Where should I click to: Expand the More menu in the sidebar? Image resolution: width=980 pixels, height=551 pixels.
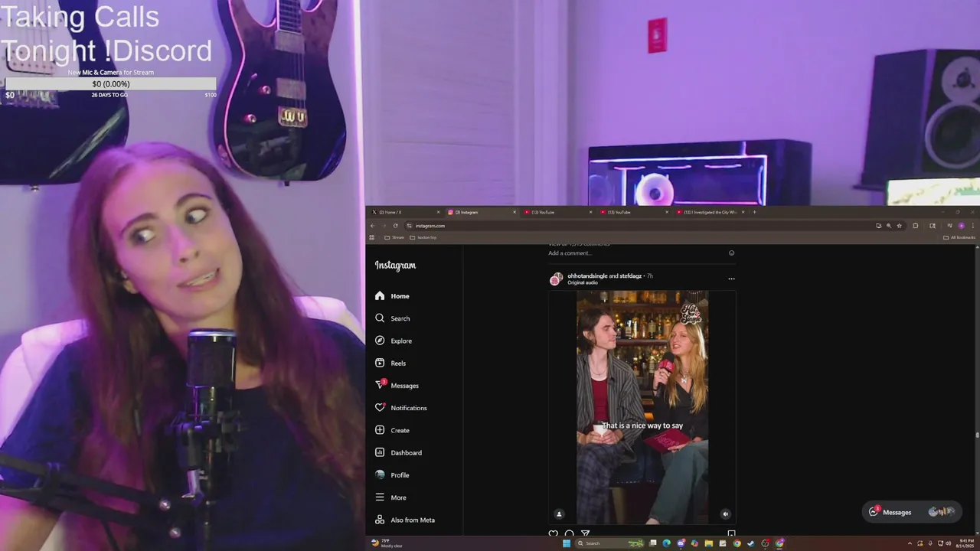(x=390, y=497)
